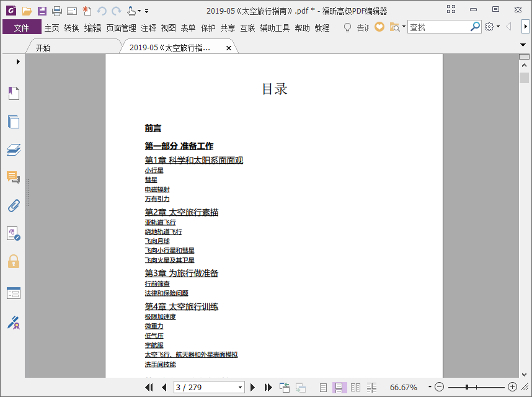Switch to the 开始 document tab
The height and width of the screenshot is (397, 532).
pyautogui.click(x=43, y=48)
